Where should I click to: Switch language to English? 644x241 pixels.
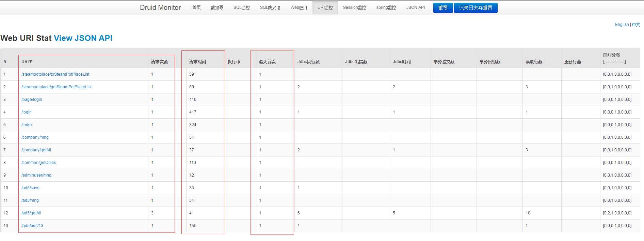click(622, 25)
